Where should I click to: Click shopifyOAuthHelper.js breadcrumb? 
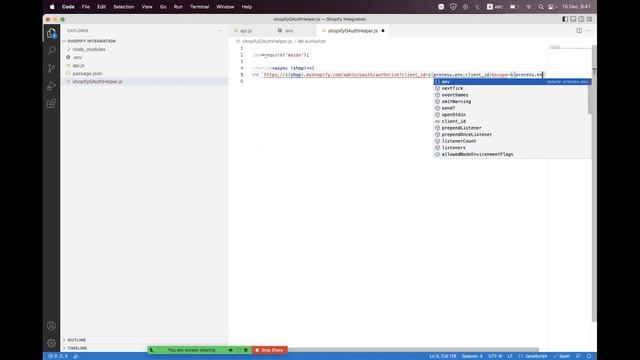pos(267,41)
